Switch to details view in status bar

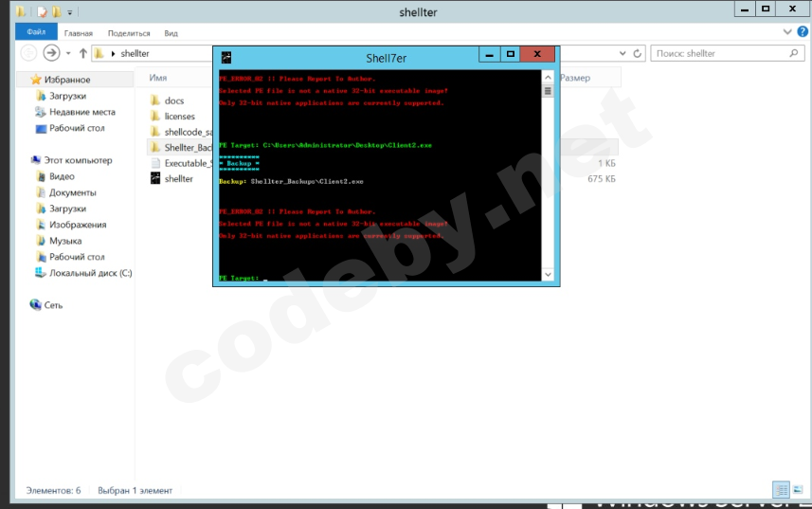(781, 489)
